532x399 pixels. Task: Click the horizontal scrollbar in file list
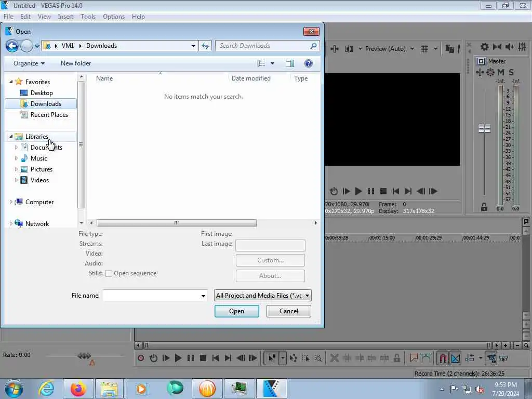click(177, 223)
